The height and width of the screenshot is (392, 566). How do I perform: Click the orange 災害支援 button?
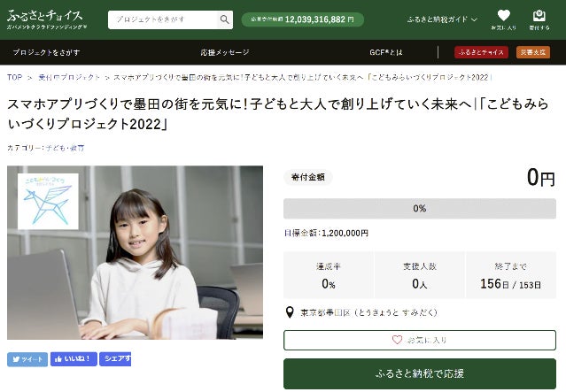pos(533,52)
